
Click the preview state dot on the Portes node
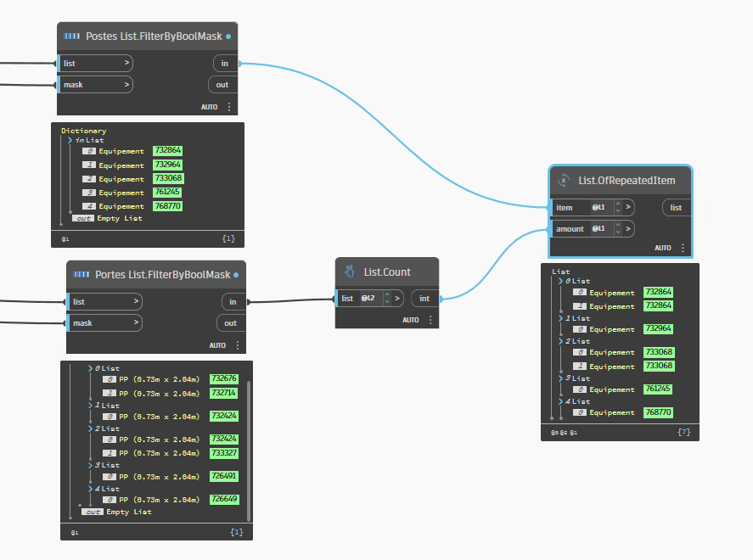pyautogui.click(x=239, y=275)
